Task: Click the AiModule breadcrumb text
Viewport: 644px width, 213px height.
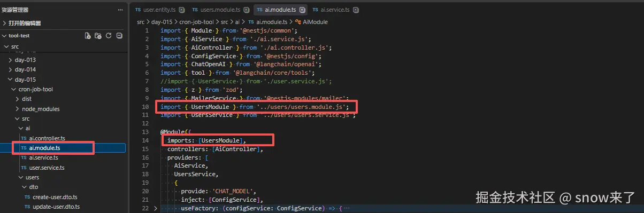Action: coord(316,22)
